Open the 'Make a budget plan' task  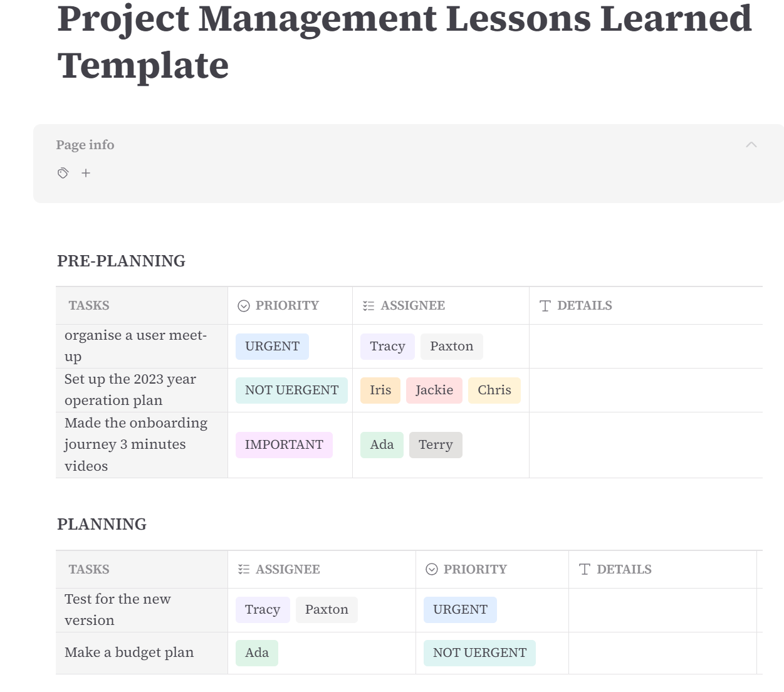[129, 653]
